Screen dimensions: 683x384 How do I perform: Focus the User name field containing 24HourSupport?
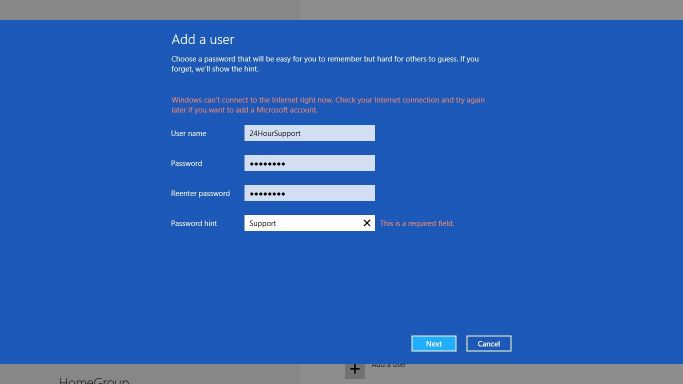coord(309,133)
